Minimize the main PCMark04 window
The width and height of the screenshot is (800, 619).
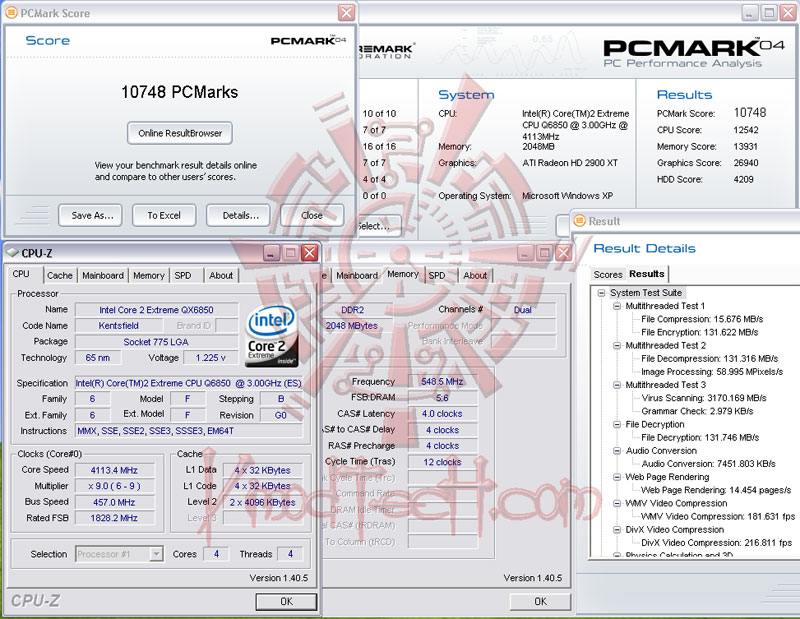[x=749, y=12]
